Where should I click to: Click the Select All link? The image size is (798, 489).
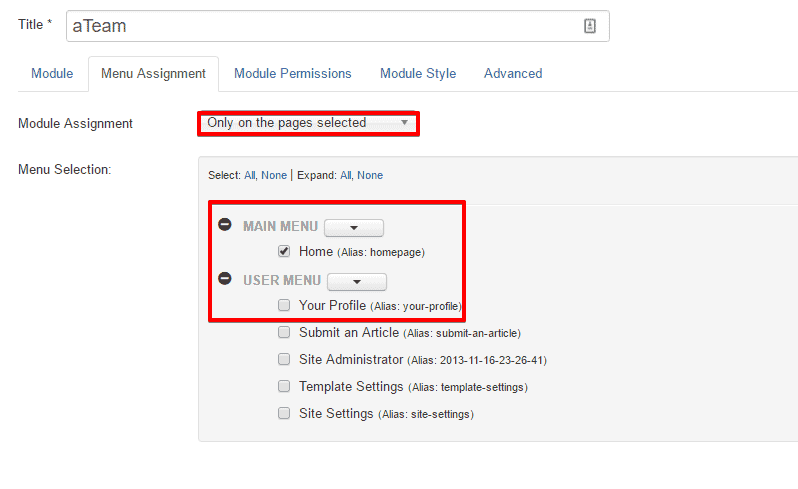tap(250, 175)
